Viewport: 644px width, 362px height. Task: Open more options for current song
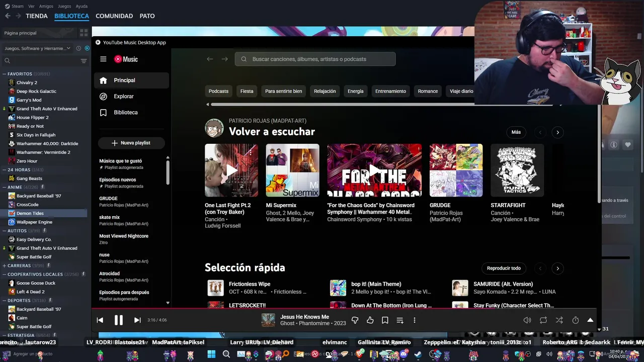pos(414,320)
